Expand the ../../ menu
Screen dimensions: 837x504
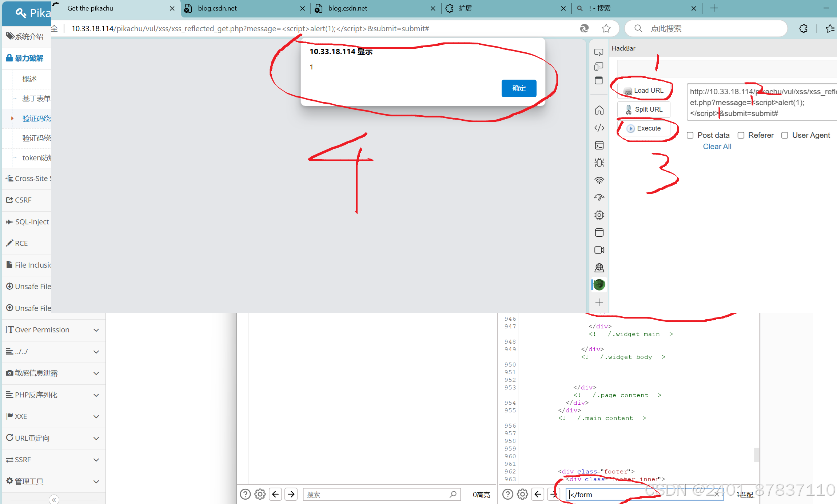[54, 352]
